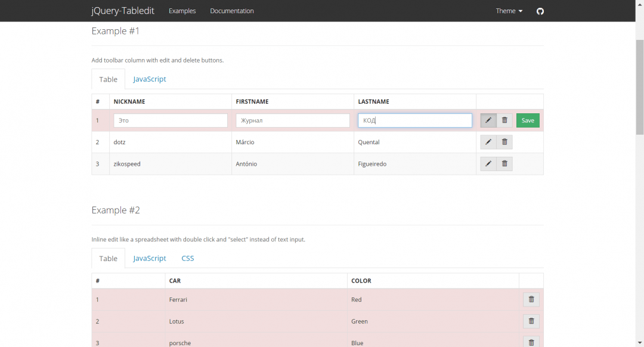Open the GitHub icon link in navbar
Image resolution: width=644 pixels, height=347 pixels.
coord(540,11)
